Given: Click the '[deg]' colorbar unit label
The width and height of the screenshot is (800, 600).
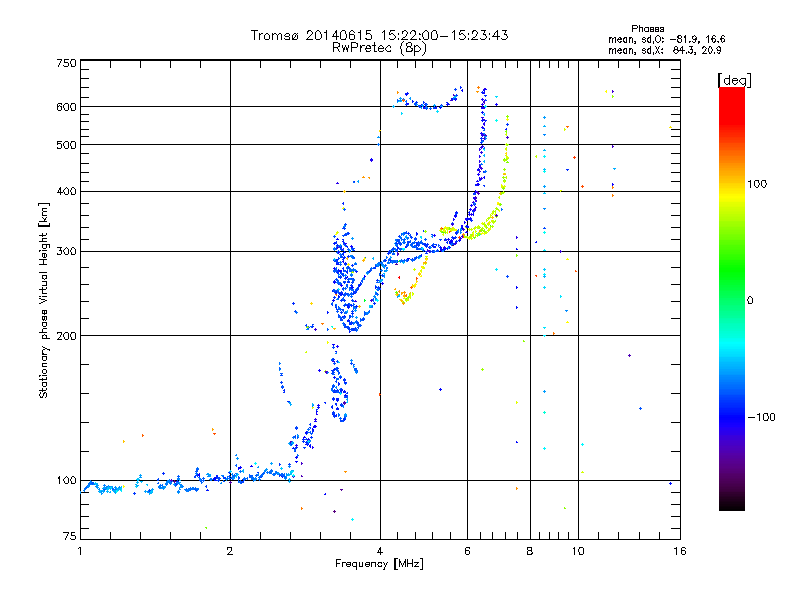Looking at the screenshot, I should click(x=734, y=80).
